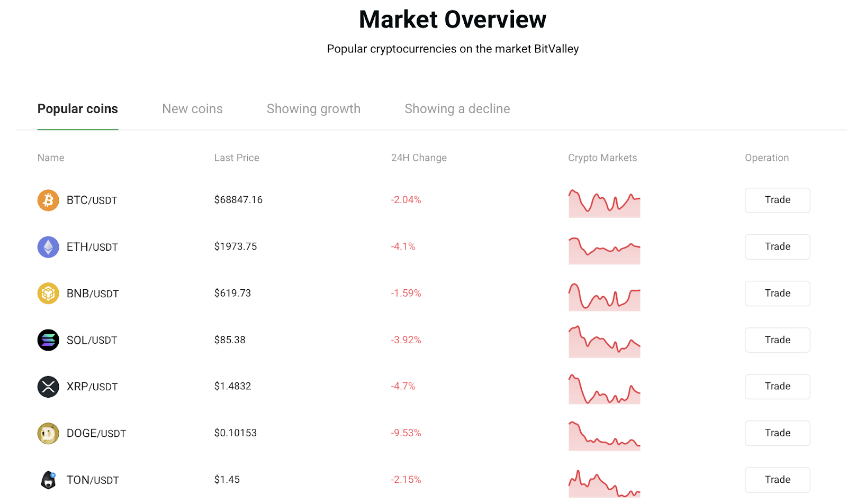Switch to the New coins tab
Screen dimensions: 847x504
192,109
